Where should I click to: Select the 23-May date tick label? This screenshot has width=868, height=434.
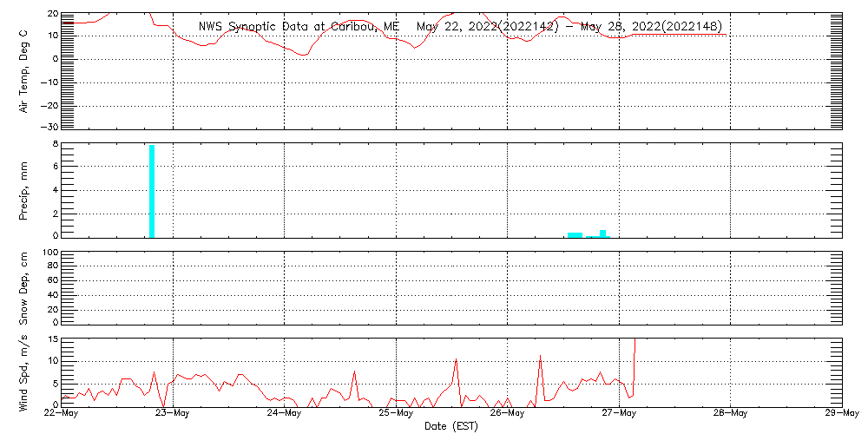[x=173, y=414]
